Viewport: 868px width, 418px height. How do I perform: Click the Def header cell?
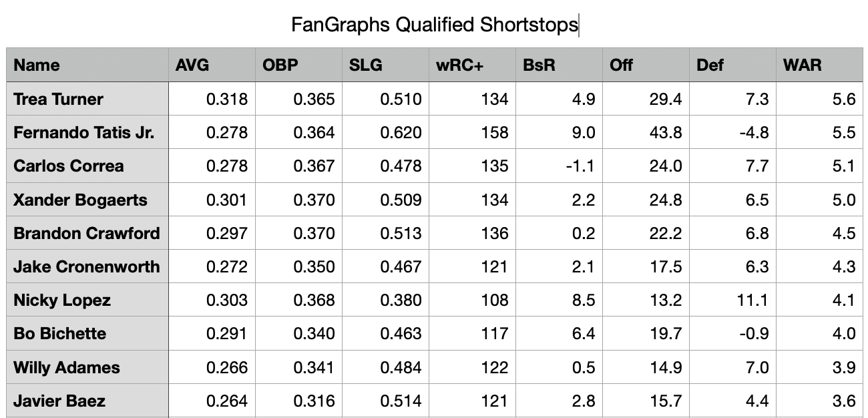732,65
